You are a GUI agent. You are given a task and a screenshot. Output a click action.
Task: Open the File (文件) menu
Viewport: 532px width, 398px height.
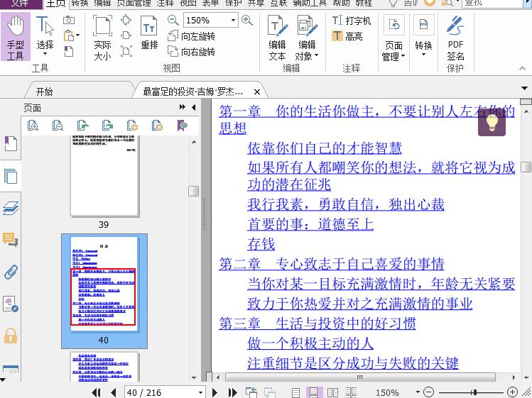[x=21, y=4]
